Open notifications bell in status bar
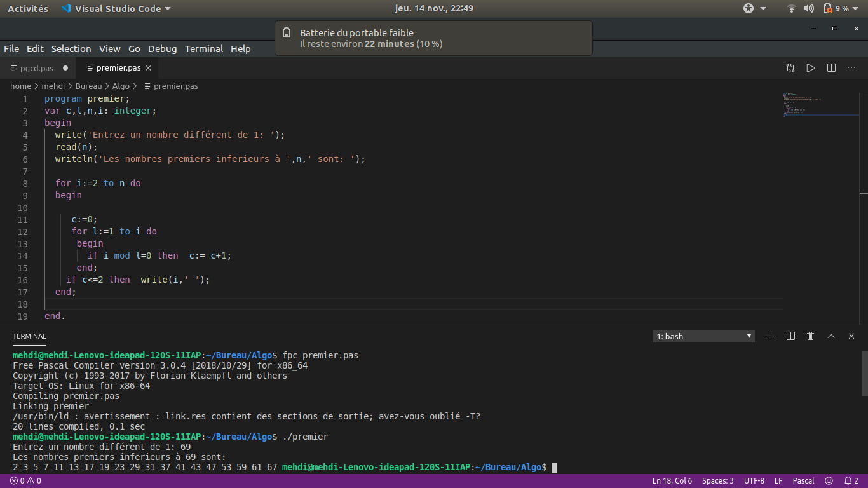 (851, 481)
